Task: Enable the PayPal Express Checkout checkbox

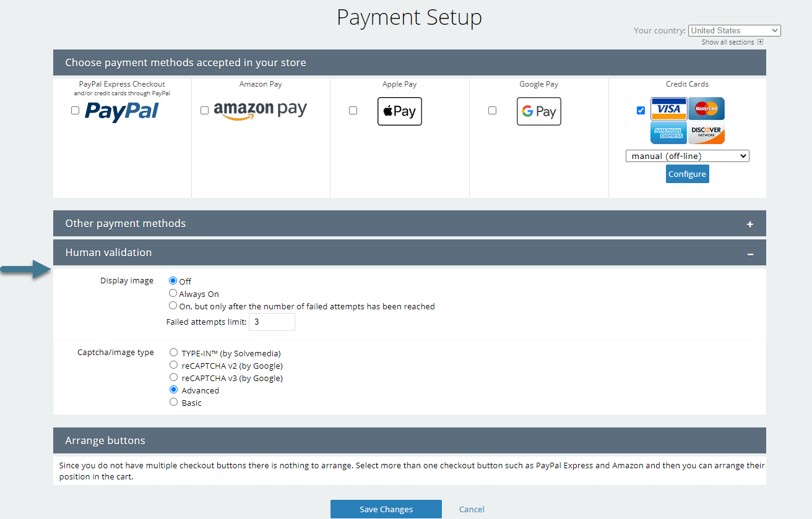Action: pos(75,111)
